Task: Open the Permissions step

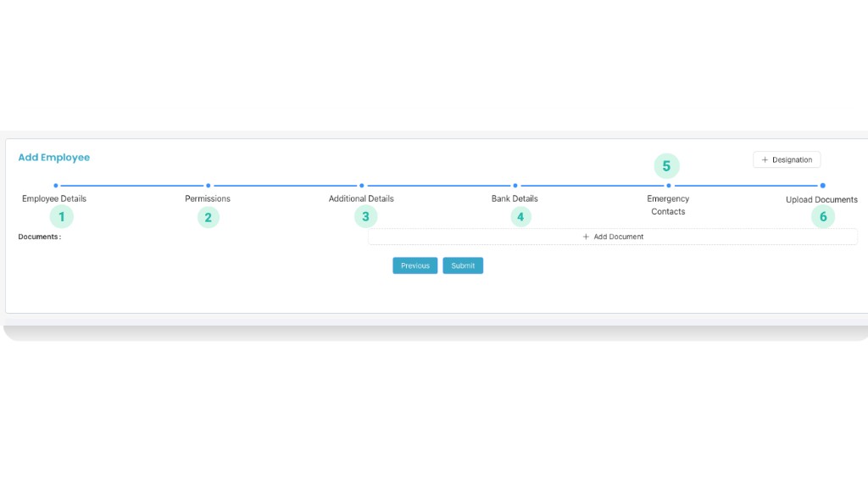Action: click(208, 198)
